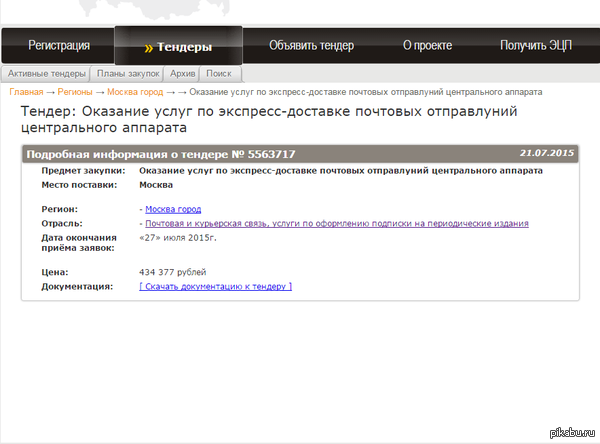600x444 pixels.
Task: Select the Отрасль label
Action: 62,224
